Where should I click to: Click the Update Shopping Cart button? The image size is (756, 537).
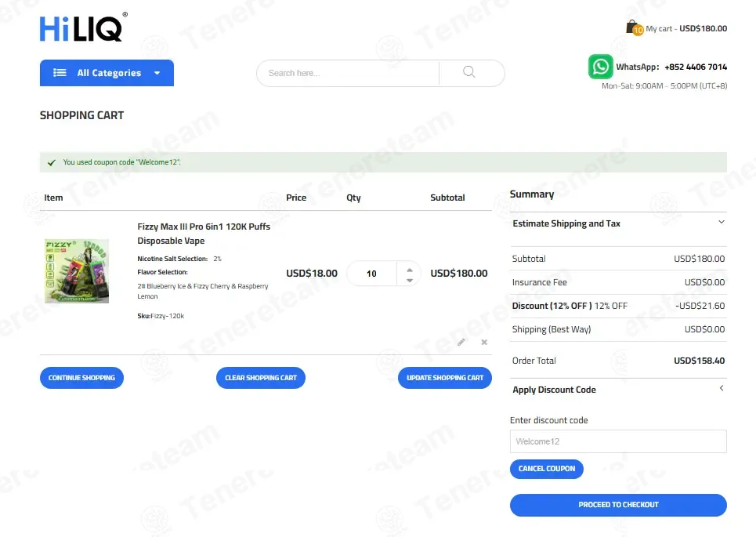(444, 378)
